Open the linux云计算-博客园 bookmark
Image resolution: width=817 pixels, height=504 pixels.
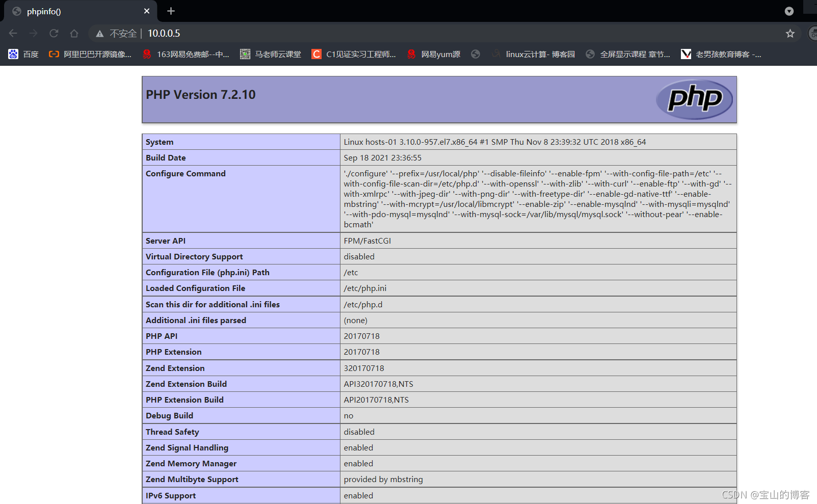(533, 54)
